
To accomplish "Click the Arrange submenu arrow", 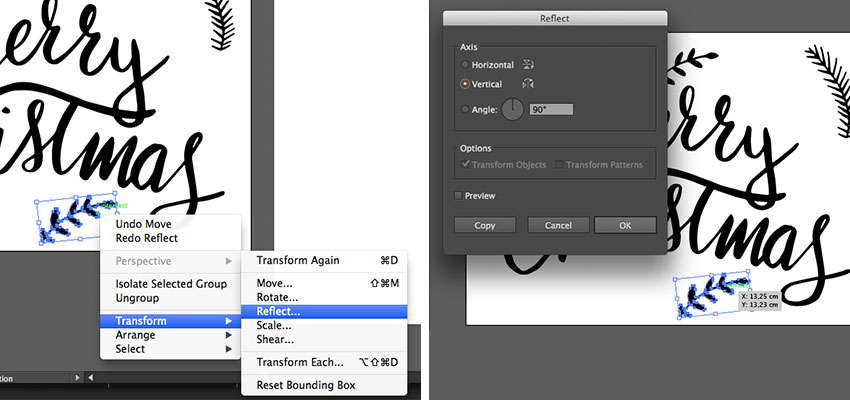I will click(x=229, y=335).
